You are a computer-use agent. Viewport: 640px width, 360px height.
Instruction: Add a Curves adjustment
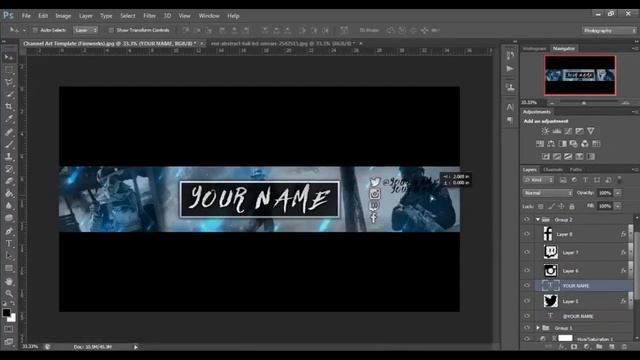coord(568,131)
